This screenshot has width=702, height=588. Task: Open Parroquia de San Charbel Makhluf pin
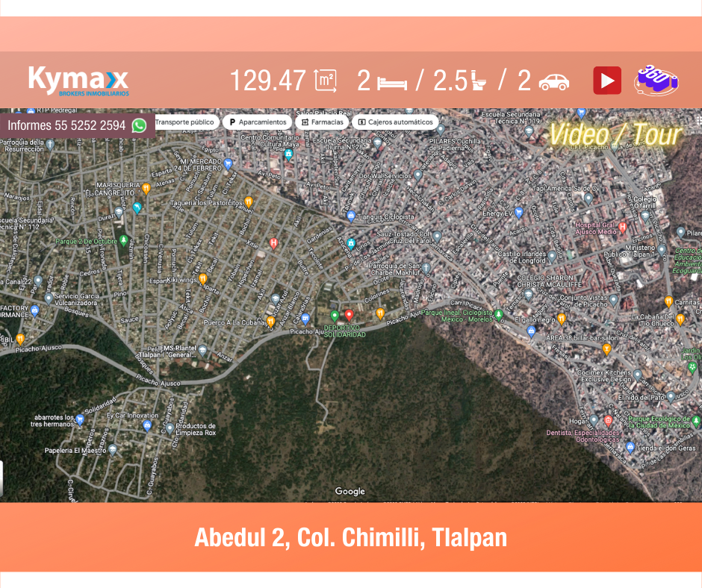tap(426, 268)
